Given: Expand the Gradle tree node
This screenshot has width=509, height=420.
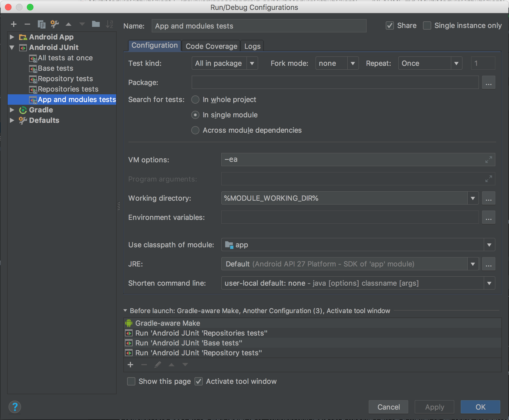Looking at the screenshot, I should [x=12, y=110].
